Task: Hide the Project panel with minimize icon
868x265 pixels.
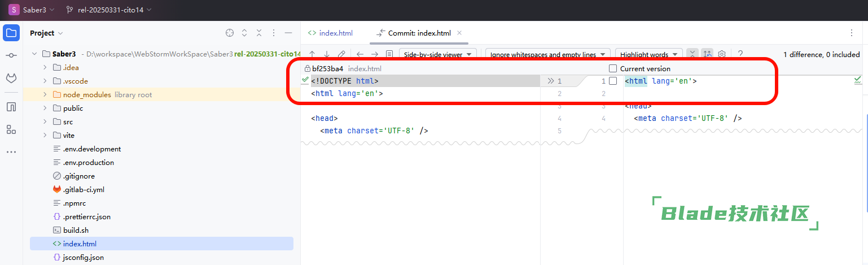Action: coord(288,33)
